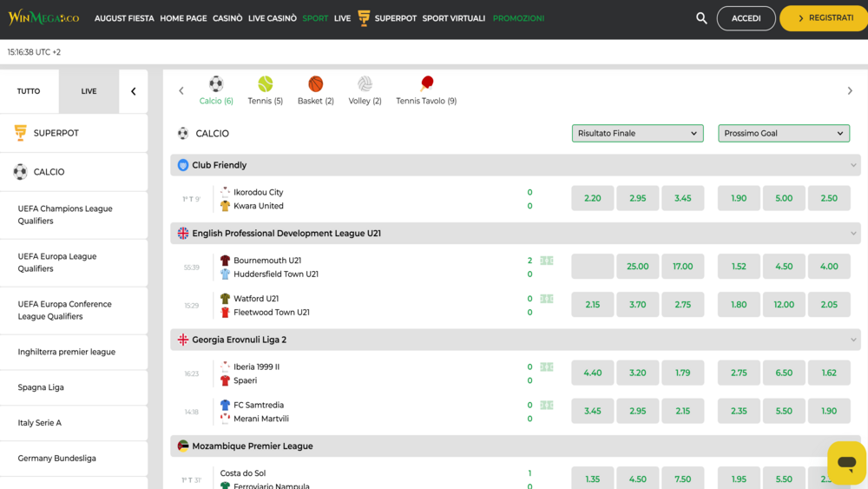Select the Calcio soccer ball sport icon
Screen dimensions: 868x489
point(216,83)
